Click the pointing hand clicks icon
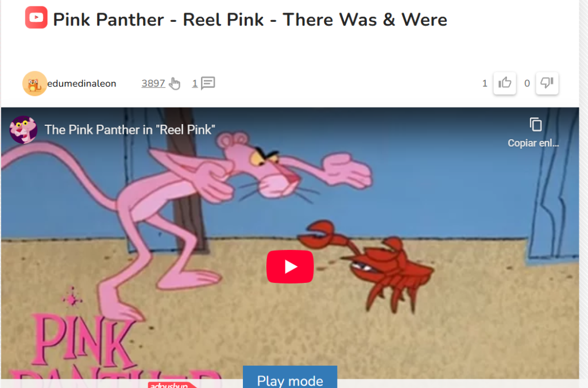Viewport: 588px width, 388px height. coord(175,83)
